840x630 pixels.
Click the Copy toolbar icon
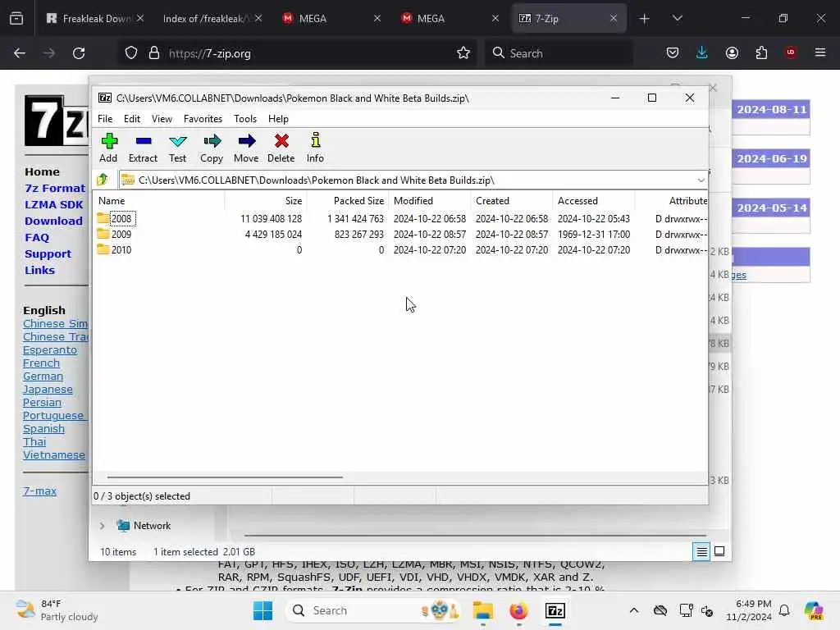point(212,148)
